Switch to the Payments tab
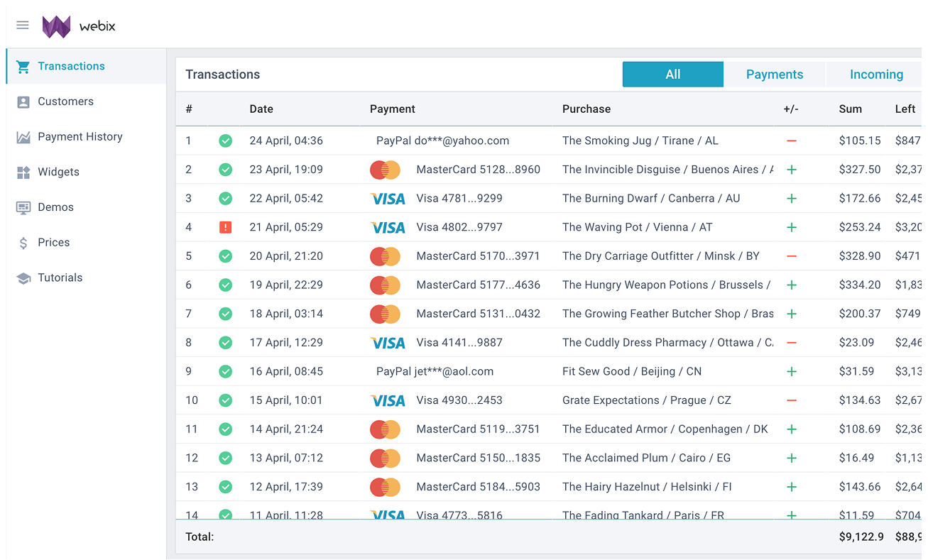The height and width of the screenshot is (560, 928). click(774, 75)
